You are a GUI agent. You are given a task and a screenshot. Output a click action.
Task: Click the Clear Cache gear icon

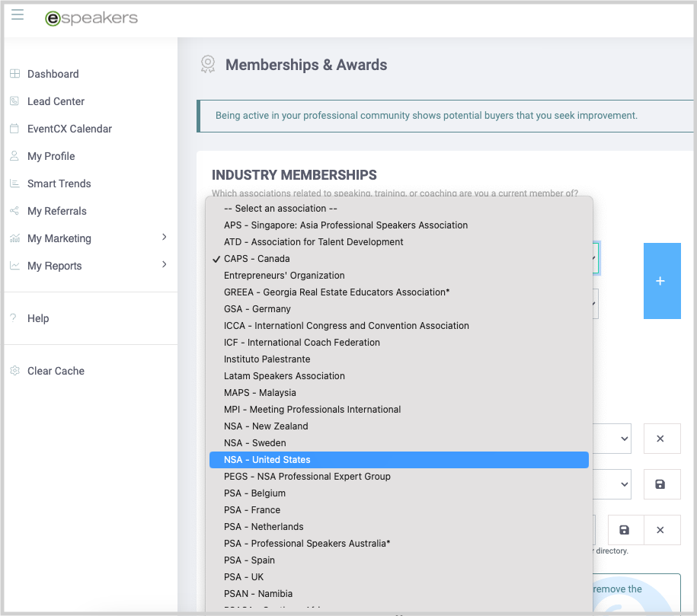point(14,371)
